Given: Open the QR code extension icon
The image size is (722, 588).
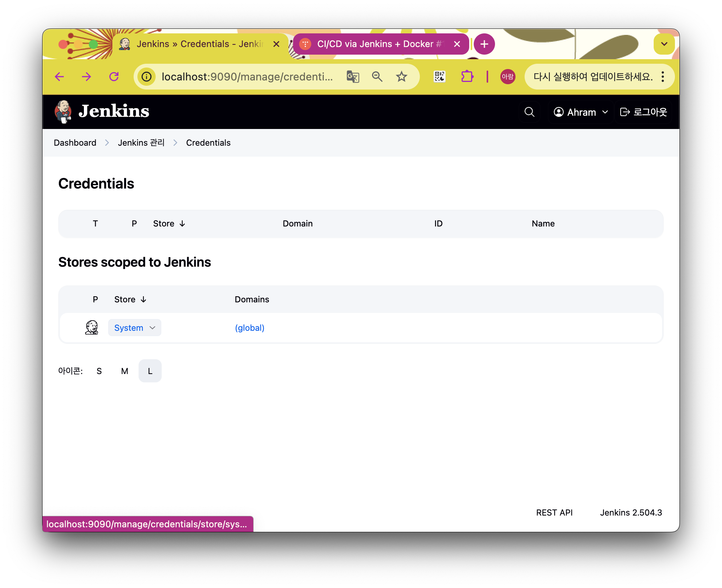Looking at the screenshot, I should tap(440, 77).
